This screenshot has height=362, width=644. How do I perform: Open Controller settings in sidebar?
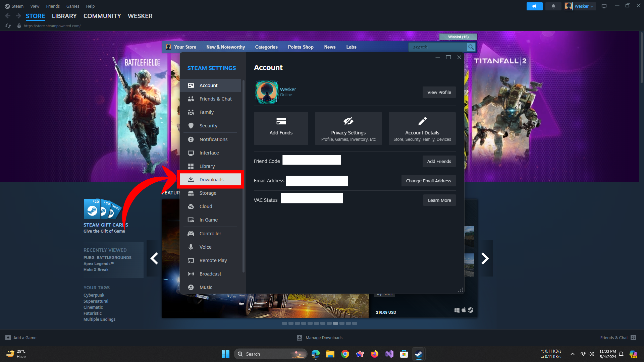(210, 234)
